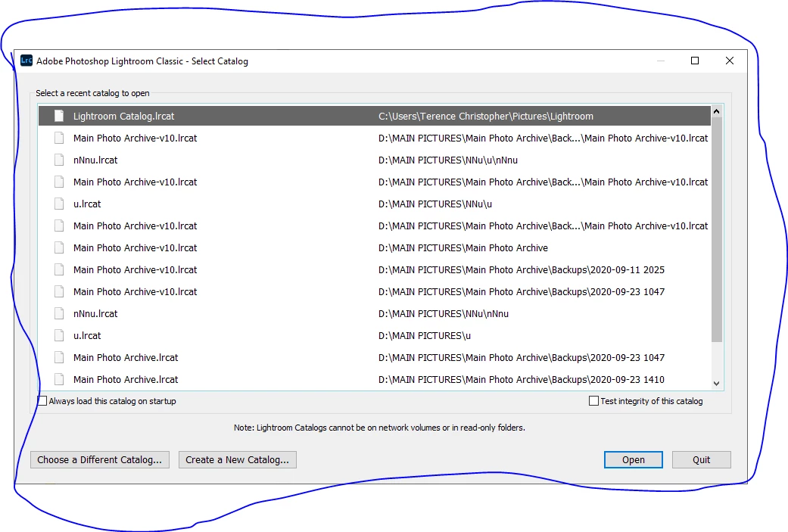Click file icon of Main Photo Archive.lrcat backup 1410

(x=59, y=379)
